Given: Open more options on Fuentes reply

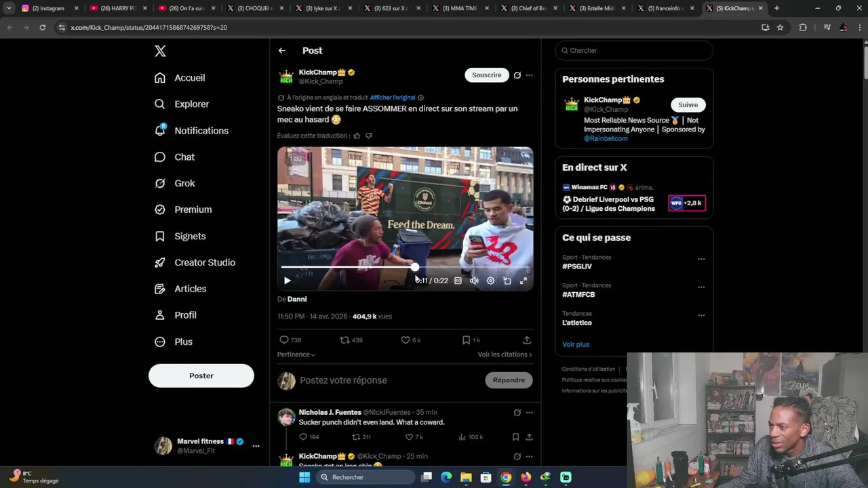Looking at the screenshot, I should [529, 413].
